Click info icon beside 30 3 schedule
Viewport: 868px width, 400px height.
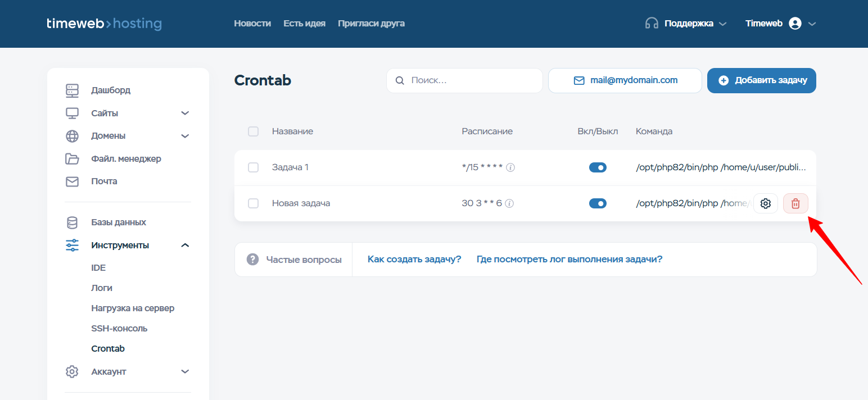509,203
